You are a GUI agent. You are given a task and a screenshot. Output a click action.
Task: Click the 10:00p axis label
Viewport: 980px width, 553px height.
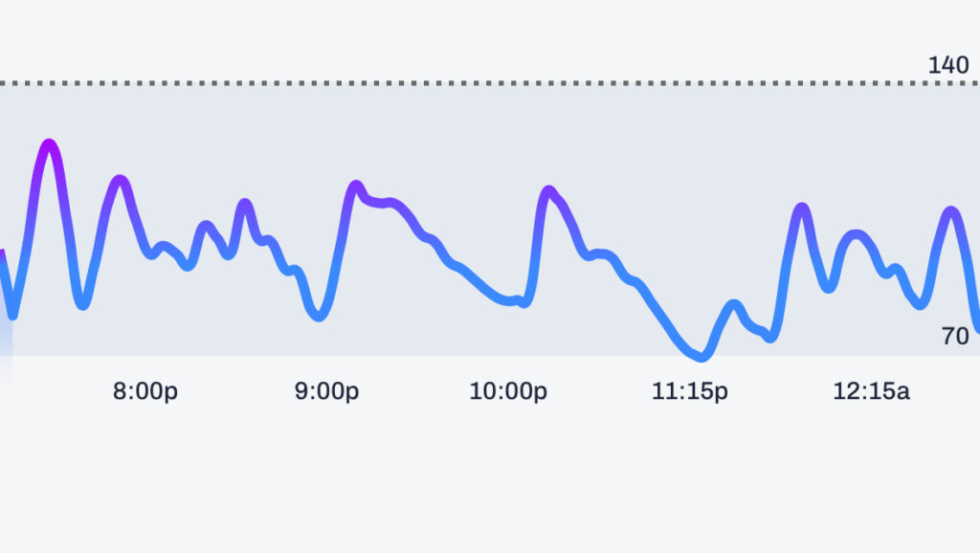[x=508, y=390]
